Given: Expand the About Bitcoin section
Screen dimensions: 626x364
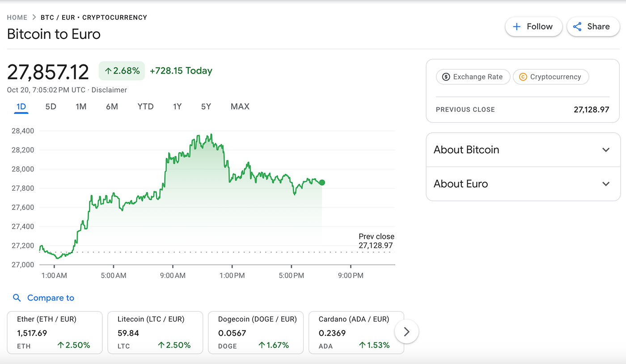Looking at the screenshot, I should click(x=523, y=150).
